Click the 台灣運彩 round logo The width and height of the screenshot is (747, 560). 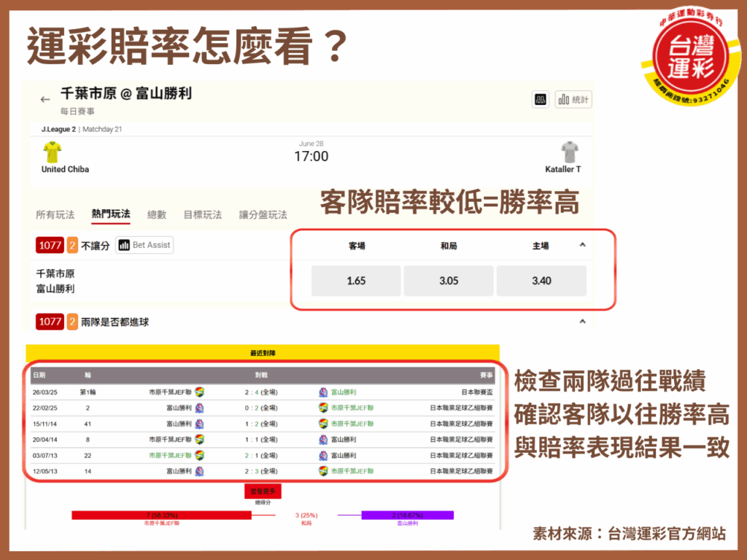[x=690, y=56]
